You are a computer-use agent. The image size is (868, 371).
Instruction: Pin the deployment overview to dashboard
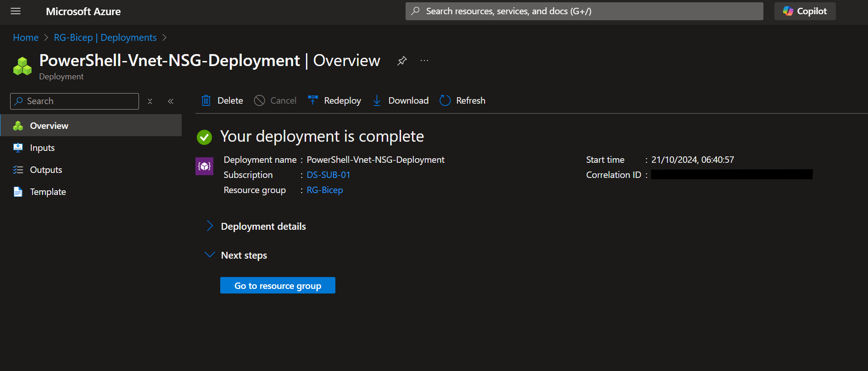click(402, 61)
